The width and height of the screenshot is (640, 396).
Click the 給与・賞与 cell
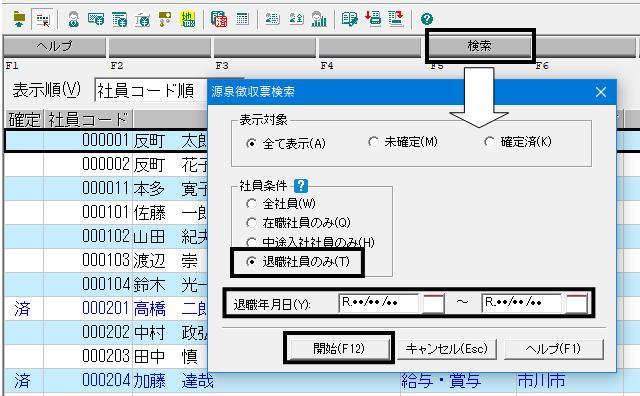coord(441,380)
